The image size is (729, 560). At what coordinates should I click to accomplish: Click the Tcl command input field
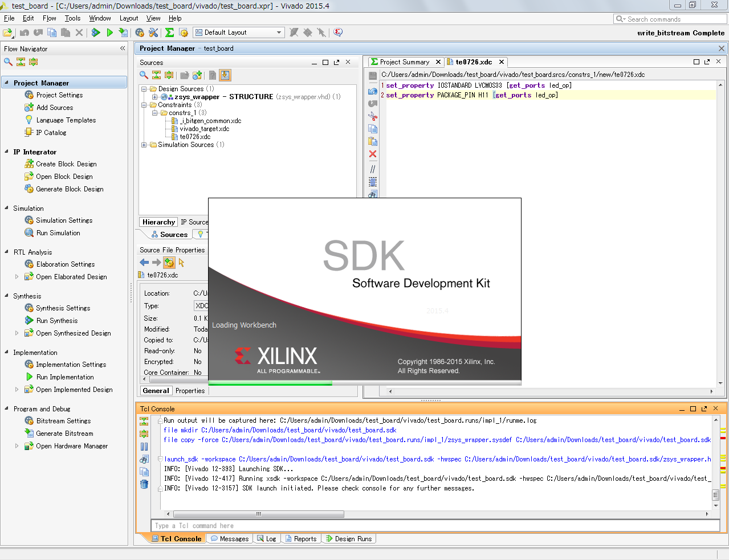[x=433, y=526]
